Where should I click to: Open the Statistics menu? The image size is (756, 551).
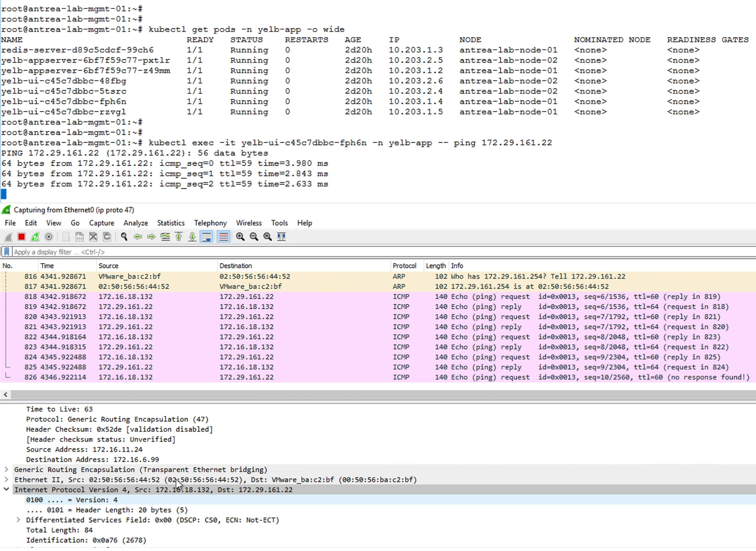(171, 223)
